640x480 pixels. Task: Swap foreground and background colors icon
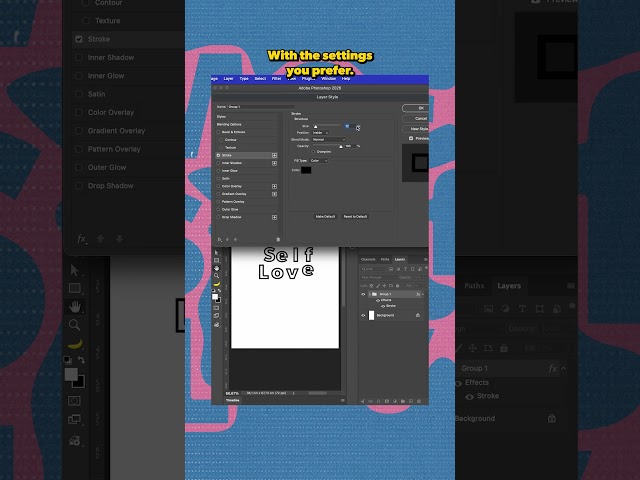pos(220,291)
